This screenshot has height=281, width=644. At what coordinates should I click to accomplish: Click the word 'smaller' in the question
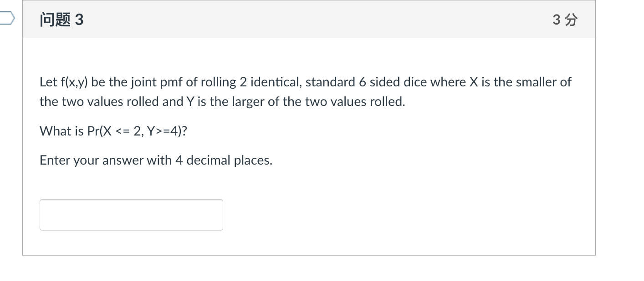pyautogui.click(x=537, y=82)
